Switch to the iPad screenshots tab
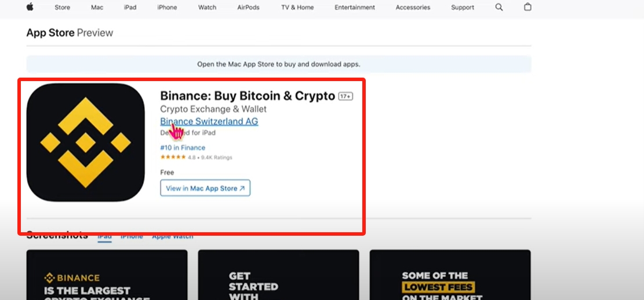 pos(104,237)
